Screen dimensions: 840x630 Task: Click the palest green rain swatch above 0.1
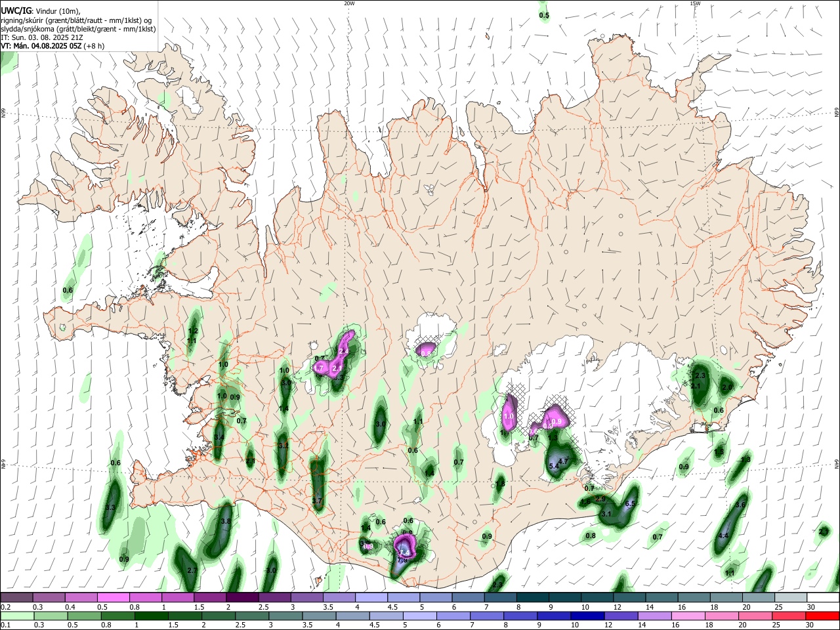point(16,616)
